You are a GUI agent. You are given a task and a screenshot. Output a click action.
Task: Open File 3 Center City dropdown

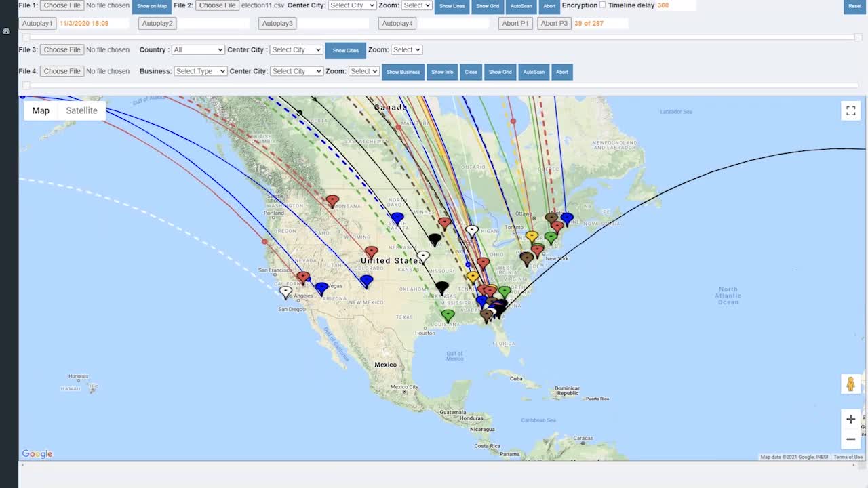pyautogui.click(x=296, y=49)
